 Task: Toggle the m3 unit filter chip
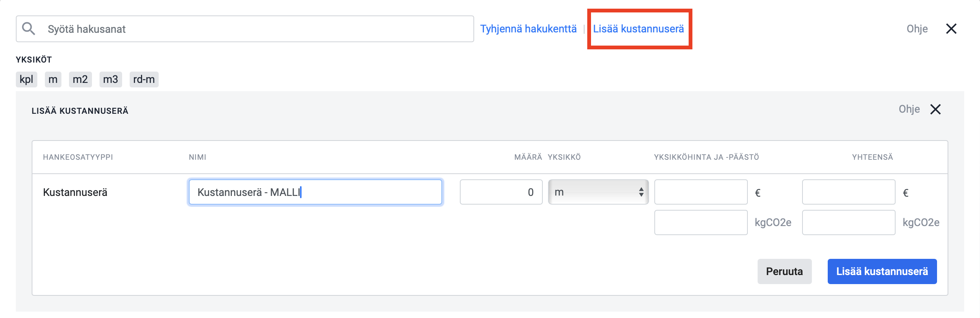point(111,79)
